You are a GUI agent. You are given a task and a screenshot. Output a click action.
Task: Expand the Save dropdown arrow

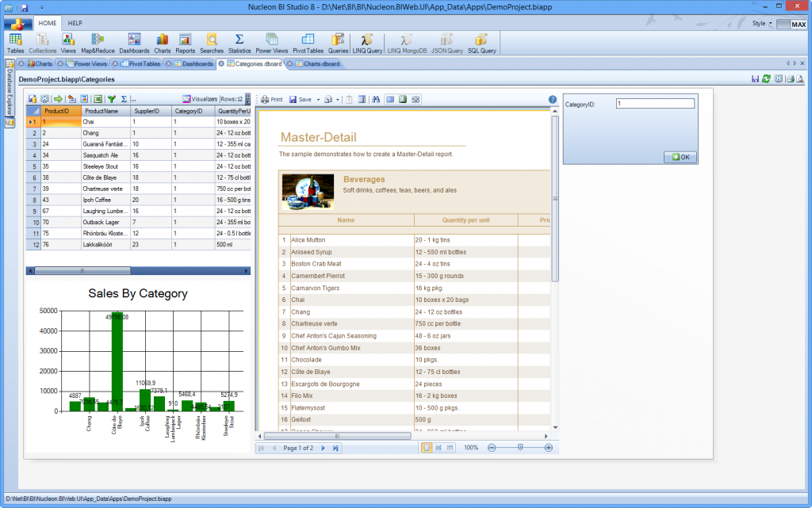tap(318, 100)
